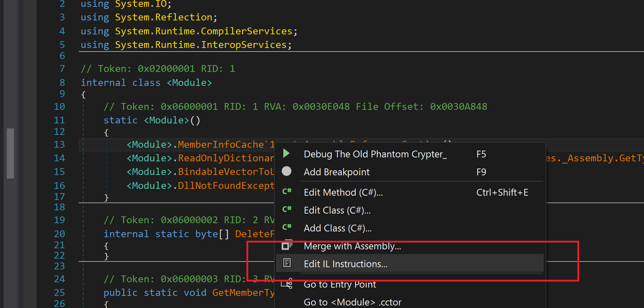Viewport: 644px width, 308px height.
Task: Click GetMemberTy method name on line 25
Action: [x=243, y=293]
